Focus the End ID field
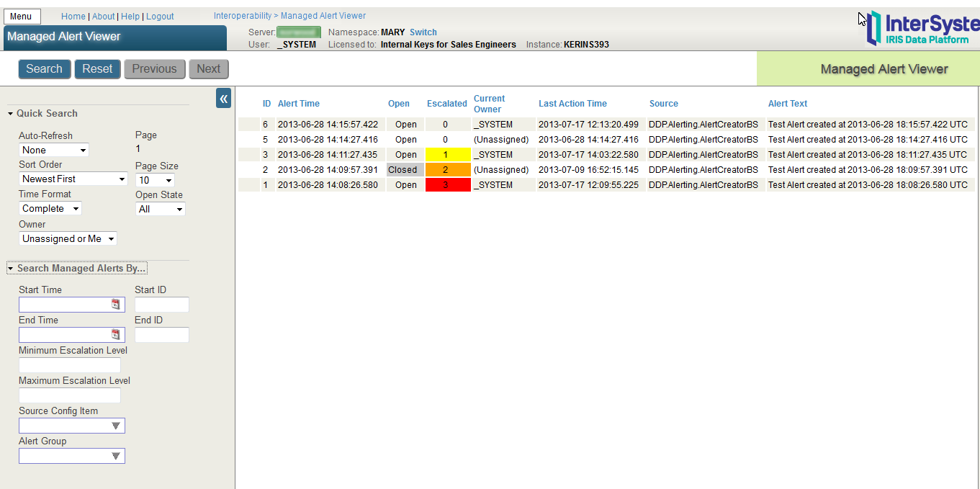The width and height of the screenshot is (980, 489). (x=162, y=335)
